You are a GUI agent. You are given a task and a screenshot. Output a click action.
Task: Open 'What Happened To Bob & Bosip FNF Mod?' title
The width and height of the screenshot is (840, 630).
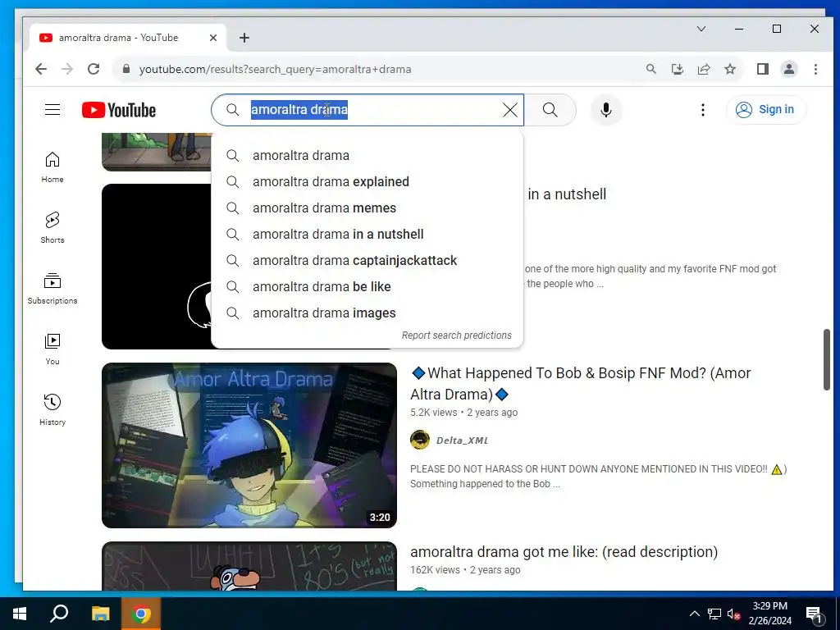tap(580, 384)
